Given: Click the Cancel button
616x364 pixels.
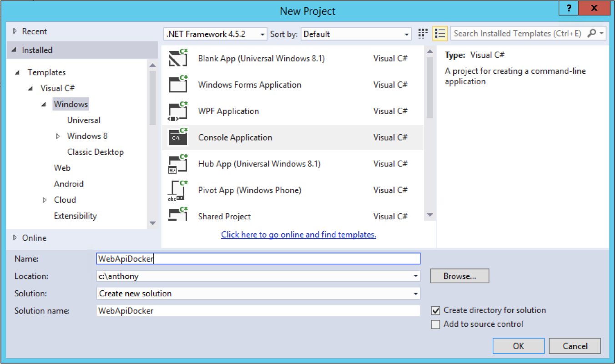Looking at the screenshot, I should tap(575, 346).
